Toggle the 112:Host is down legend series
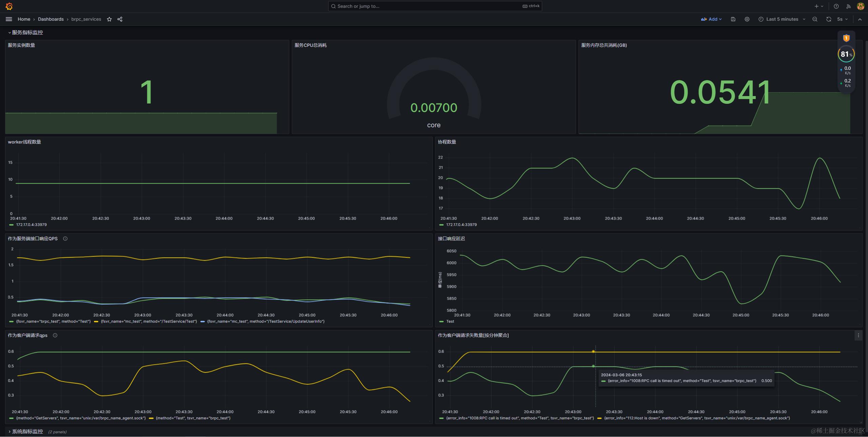 [x=697, y=418]
